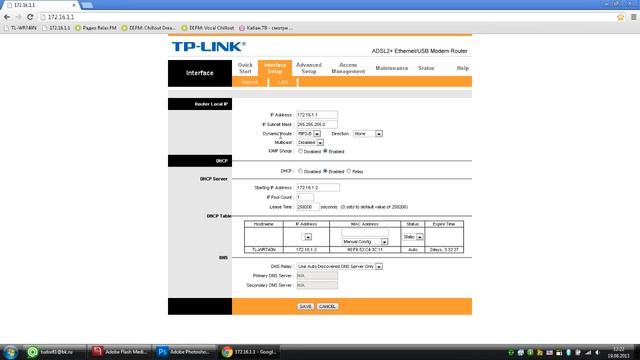The width and height of the screenshot is (640, 360).
Task: Go back with the browser back arrow
Action: [7, 17]
